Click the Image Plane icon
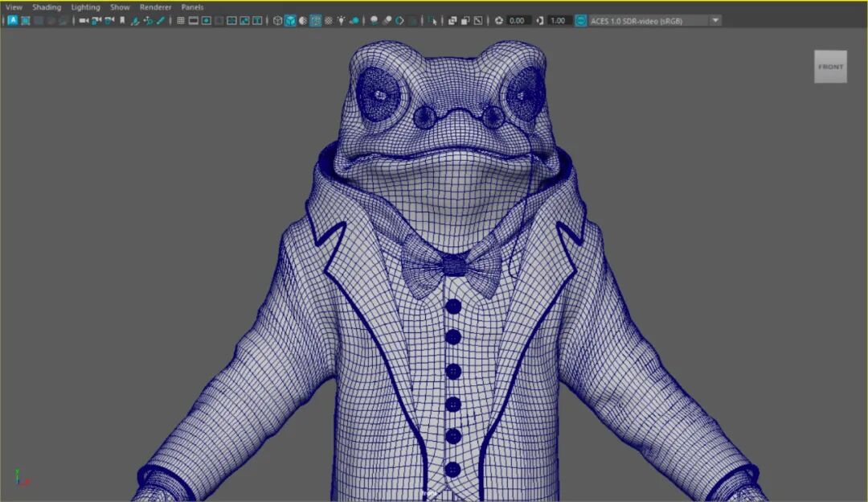Viewport: 868px width, 502px height. 134,20
